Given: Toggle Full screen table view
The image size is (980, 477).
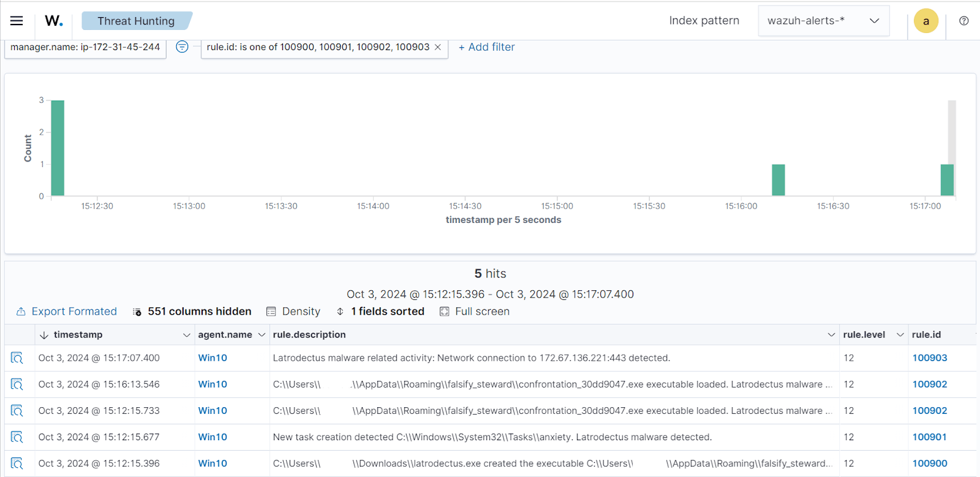Looking at the screenshot, I should (475, 312).
